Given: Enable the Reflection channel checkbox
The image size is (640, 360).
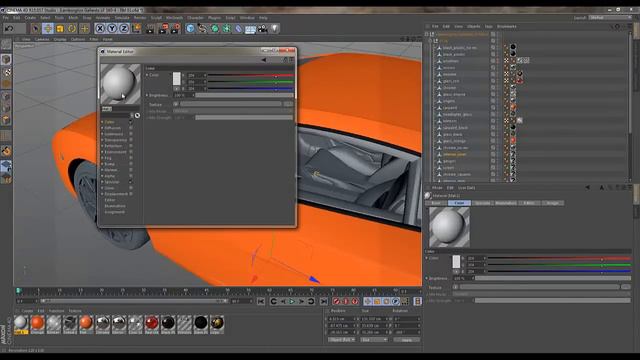Looking at the screenshot, I should (131, 146).
